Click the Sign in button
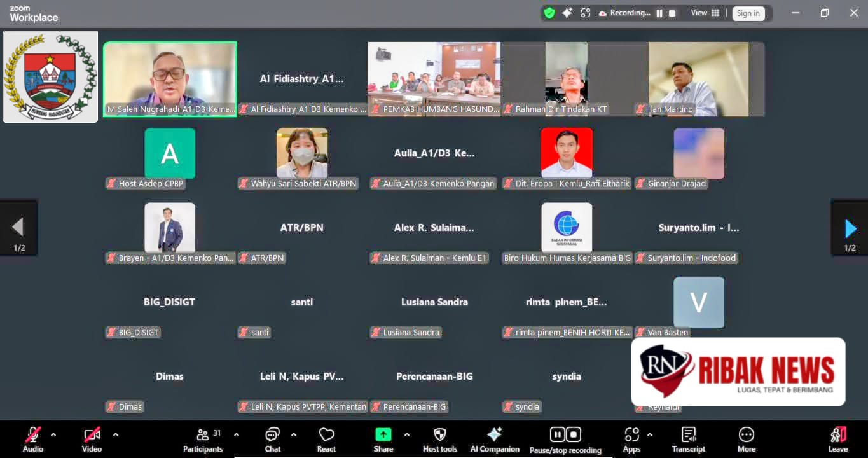 pos(748,13)
